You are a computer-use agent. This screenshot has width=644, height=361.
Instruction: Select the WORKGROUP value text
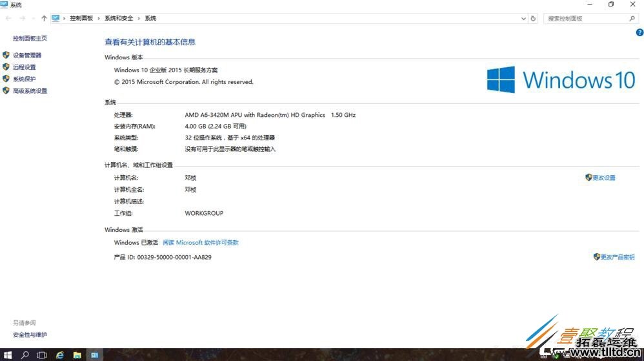point(204,213)
